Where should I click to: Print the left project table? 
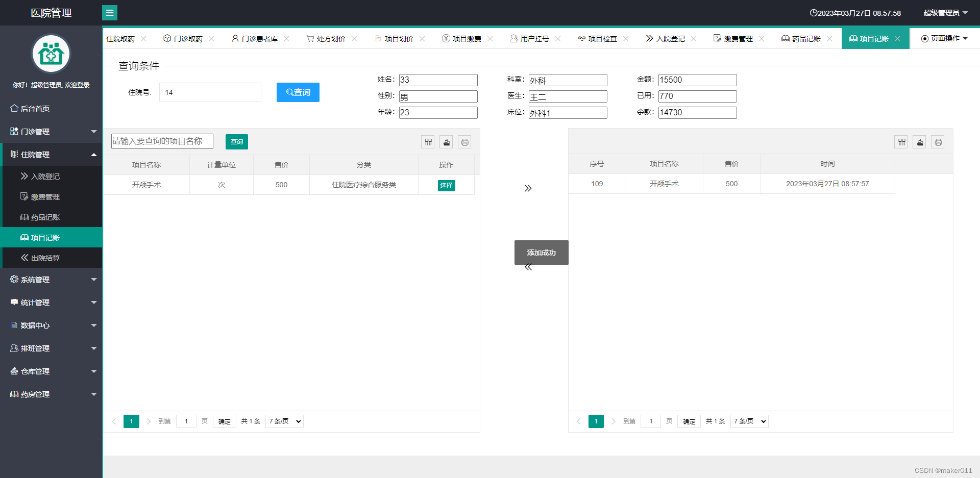pyautogui.click(x=464, y=142)
